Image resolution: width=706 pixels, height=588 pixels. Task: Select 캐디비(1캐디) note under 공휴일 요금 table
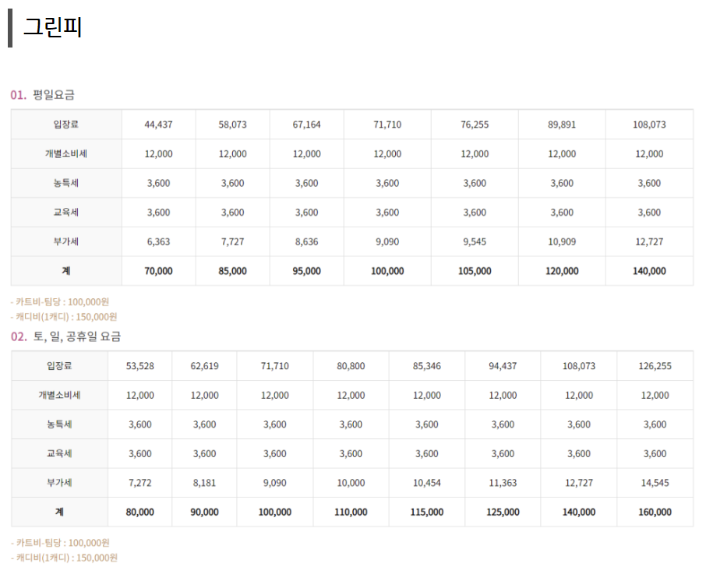(64, 558)
